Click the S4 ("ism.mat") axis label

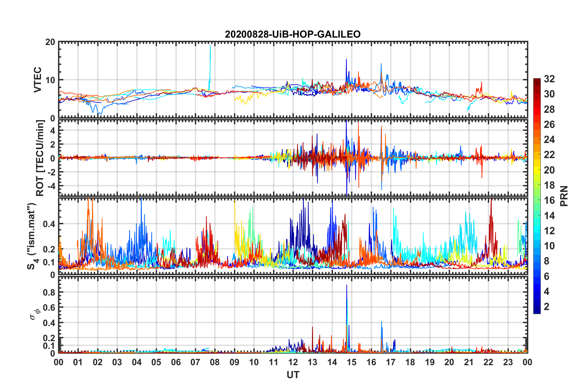32,236
